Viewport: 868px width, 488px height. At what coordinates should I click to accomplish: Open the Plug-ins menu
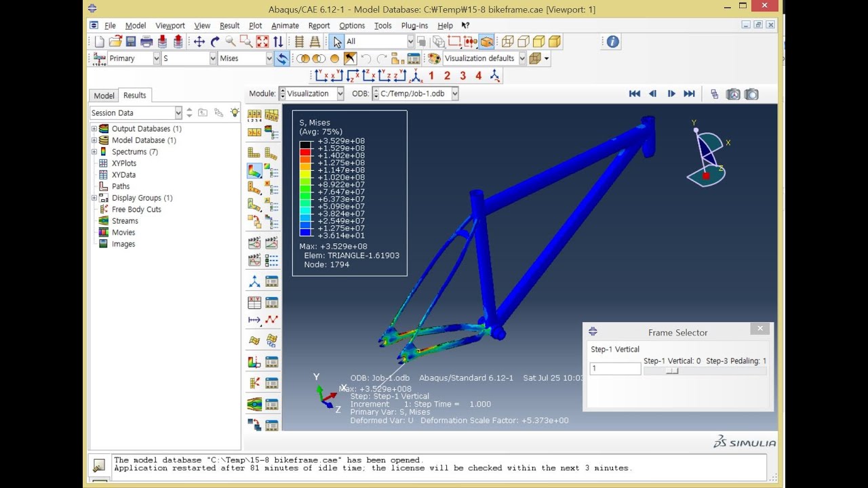[414, 26]
